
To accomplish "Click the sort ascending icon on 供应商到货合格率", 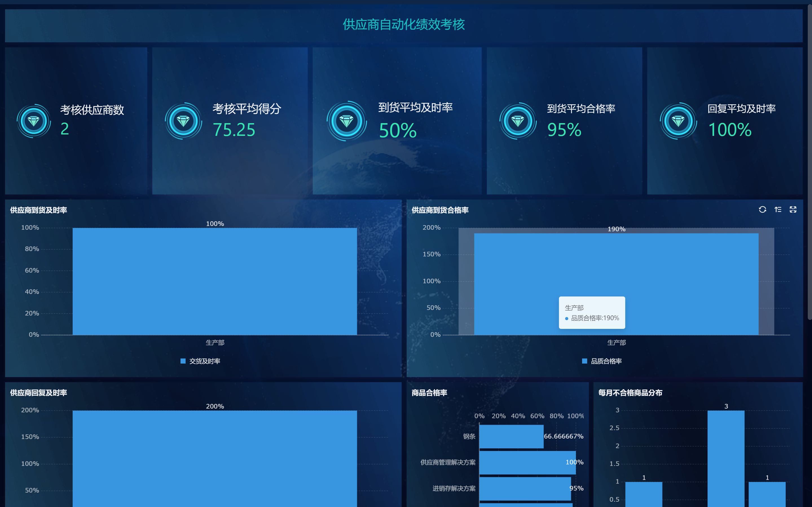I will point(778,210).
